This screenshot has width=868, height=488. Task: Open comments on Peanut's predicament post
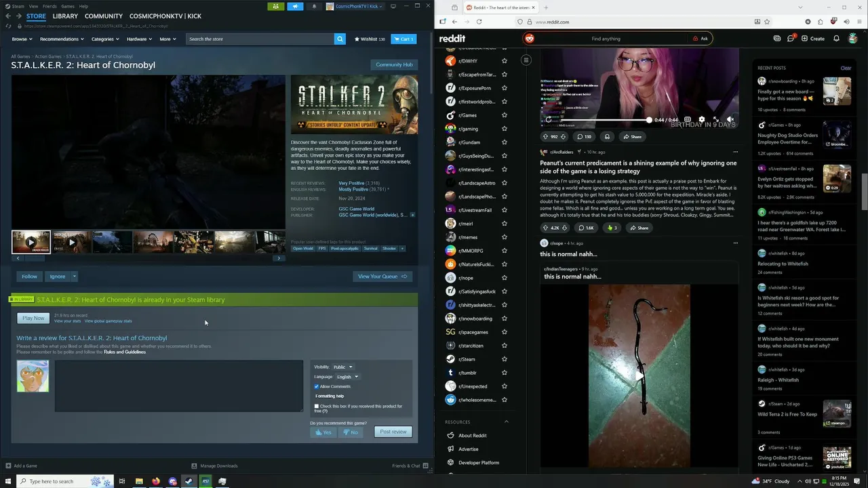(x=586, y=228)
